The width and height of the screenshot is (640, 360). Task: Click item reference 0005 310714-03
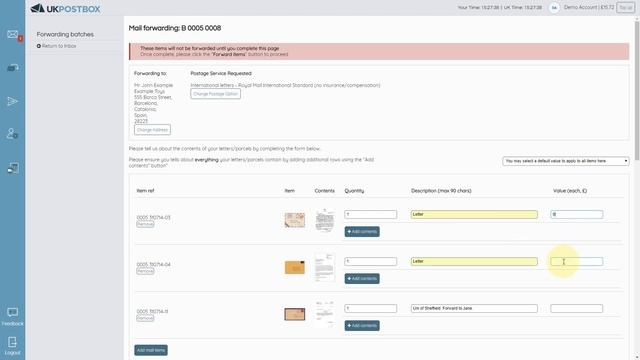coord(153,218)
